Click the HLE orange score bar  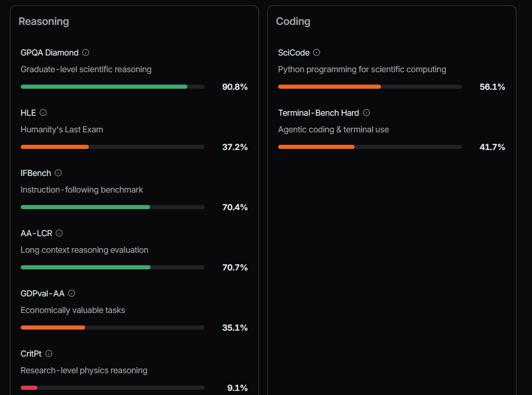(x=55, y=147)
